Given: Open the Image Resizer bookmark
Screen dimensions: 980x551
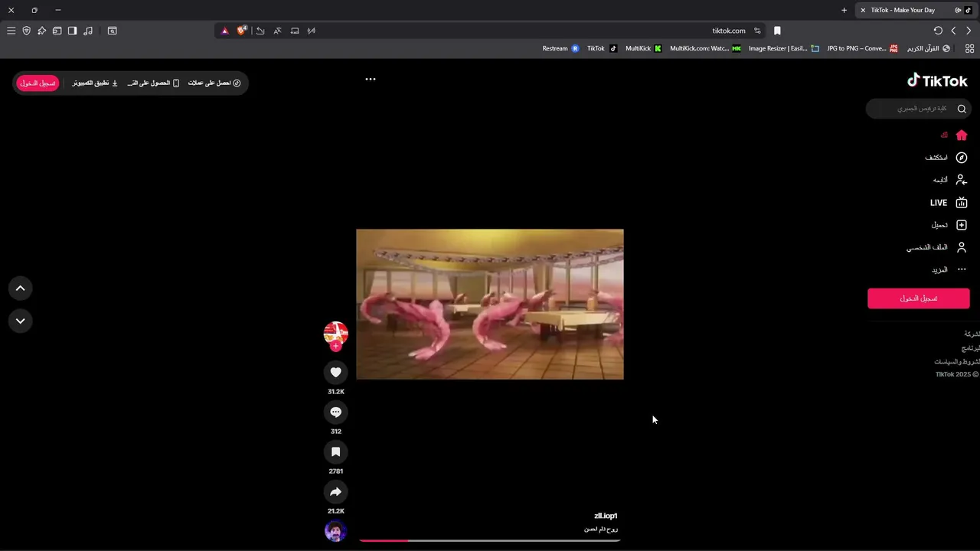Looking at the screenshot, I should coord(783,48).
